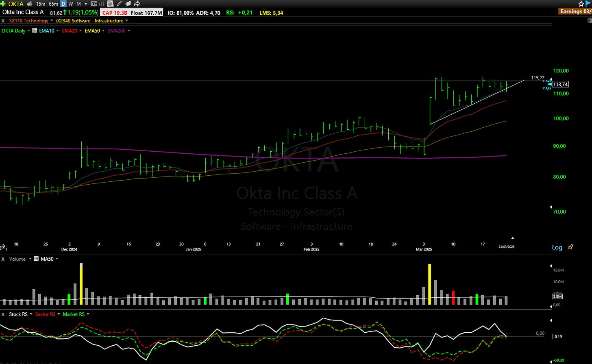Viewport: 592px width, 364px height.
Task: Click the star favorite icon
Action: [x=581, y=4]
